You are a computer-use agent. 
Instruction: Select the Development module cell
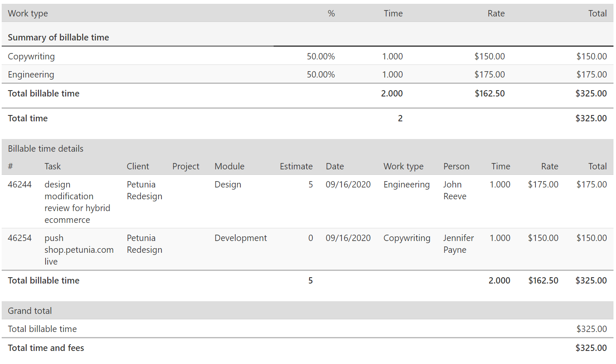[x=240, y=238]
